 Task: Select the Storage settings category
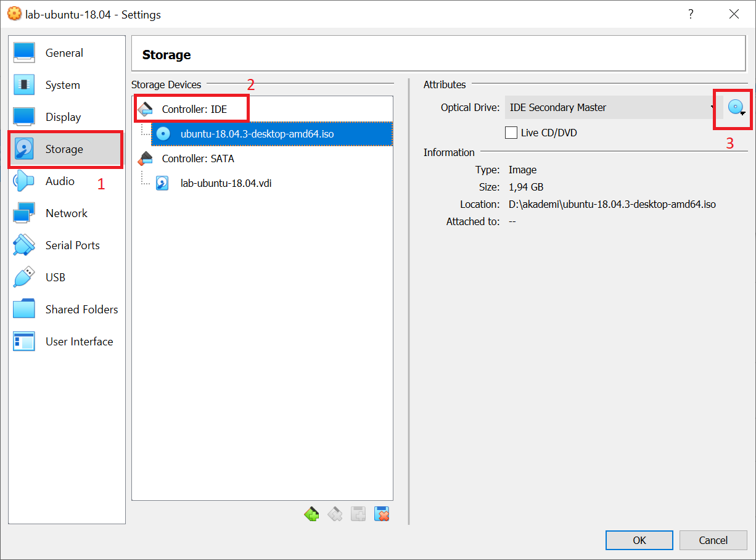pos(67,149)
